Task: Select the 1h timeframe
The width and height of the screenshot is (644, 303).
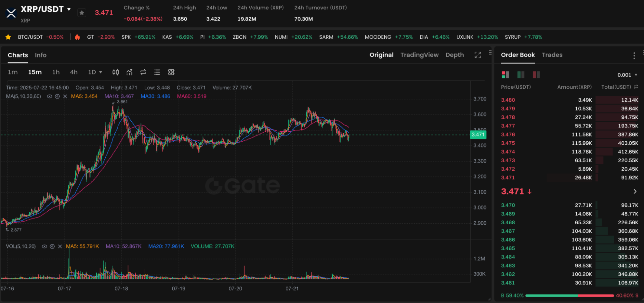Action: click(56, 72)
